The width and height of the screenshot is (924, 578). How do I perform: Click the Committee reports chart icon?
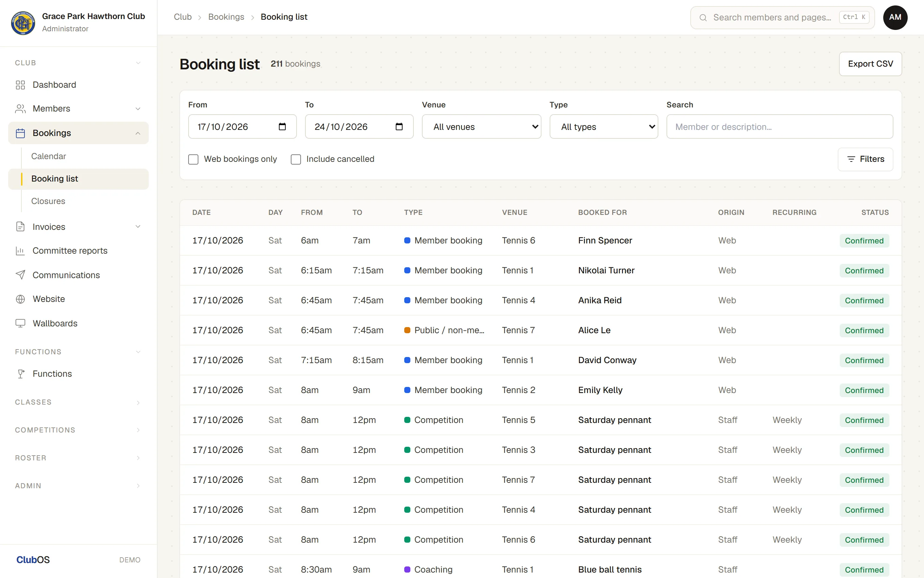coord(20,251)
